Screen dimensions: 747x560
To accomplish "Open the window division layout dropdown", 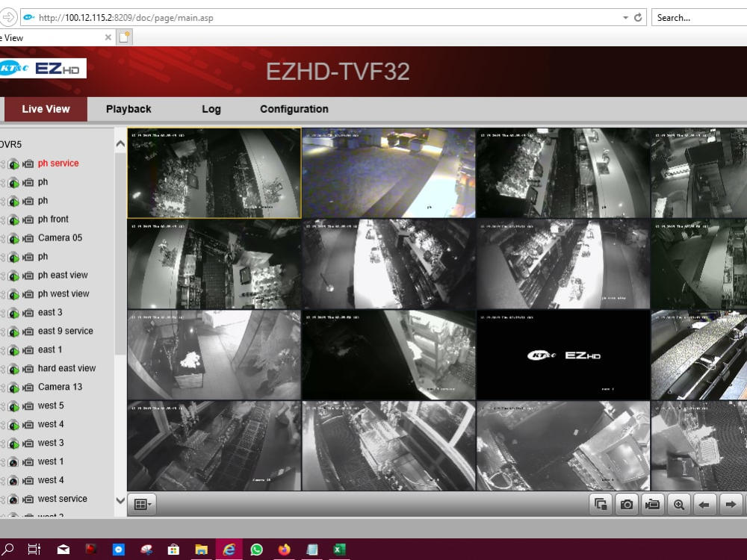I will pos(143,504).
